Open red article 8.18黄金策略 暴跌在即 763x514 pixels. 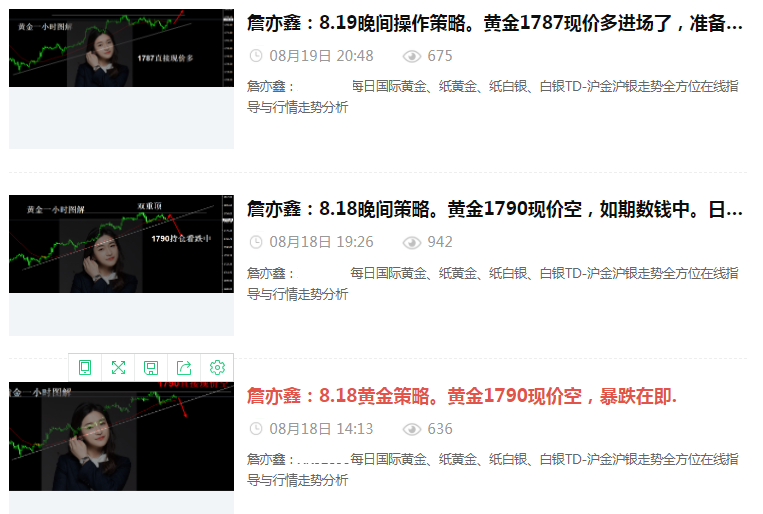pyautogui.click(x=461, y=396)
